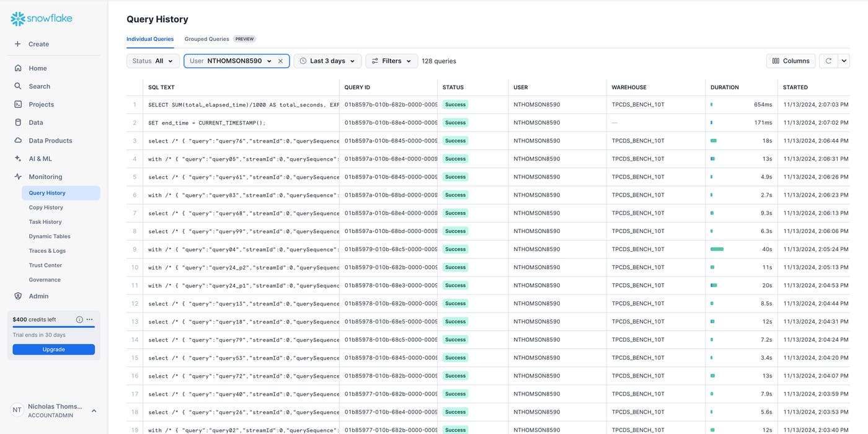Click the NT user avatar
The height and width of the screenshot is (434, 868).
click(x=17, y=410)
